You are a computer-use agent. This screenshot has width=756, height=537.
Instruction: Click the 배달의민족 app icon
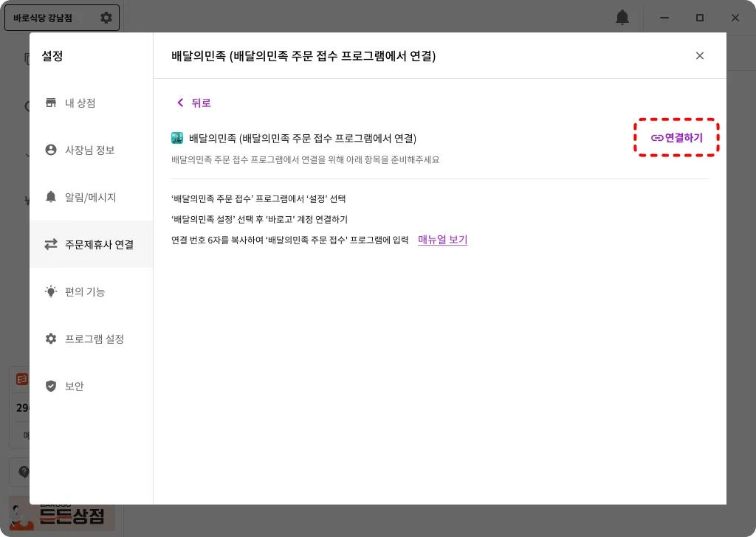point(177,138)
